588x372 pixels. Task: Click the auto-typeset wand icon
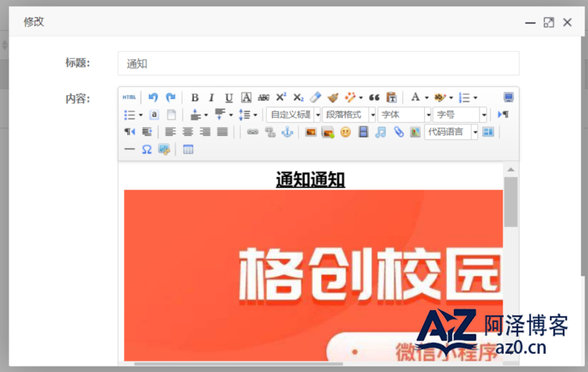[350, 98]
